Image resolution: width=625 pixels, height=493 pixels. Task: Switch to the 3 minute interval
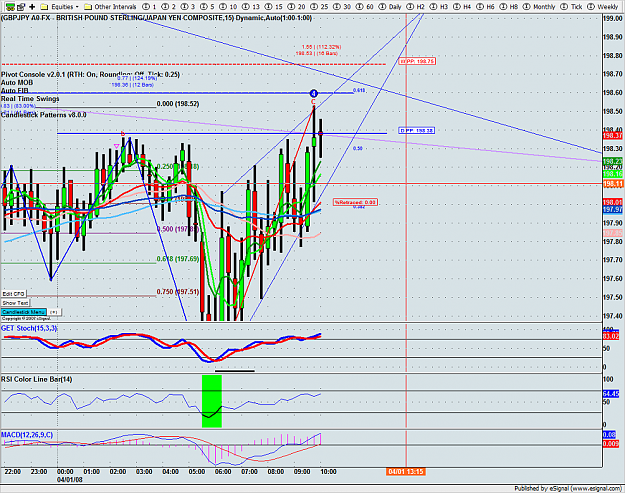pos(187,7)
